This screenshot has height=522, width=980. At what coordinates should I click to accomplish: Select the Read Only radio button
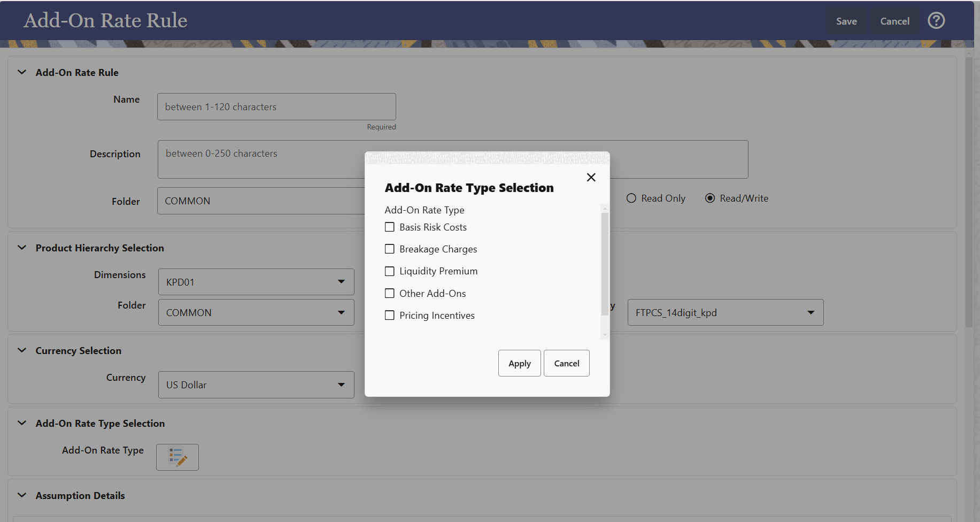[631, 198]
